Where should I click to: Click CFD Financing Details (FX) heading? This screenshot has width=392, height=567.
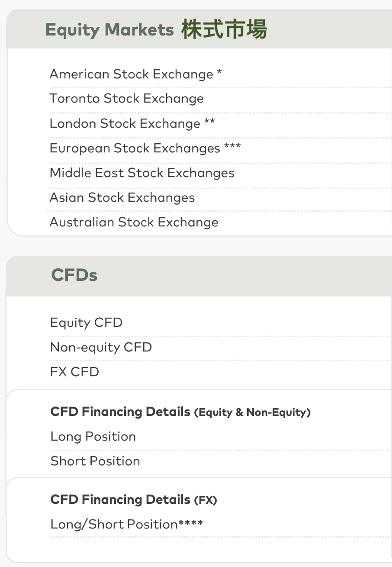(134, 500)
